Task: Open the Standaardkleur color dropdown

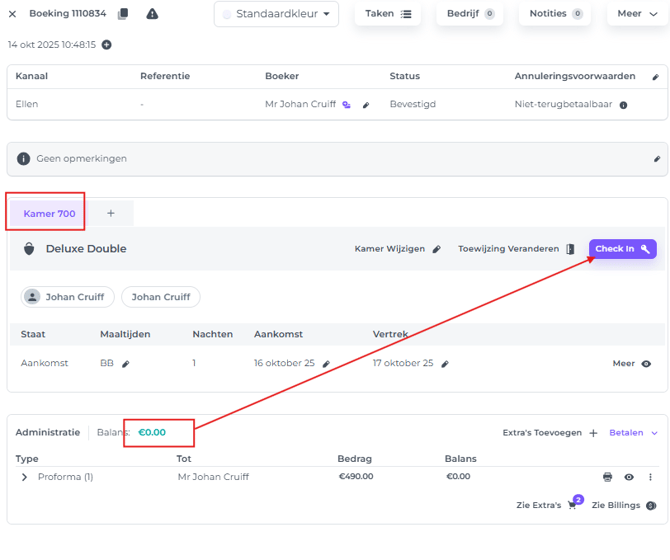Action: [x=276, y=14]
